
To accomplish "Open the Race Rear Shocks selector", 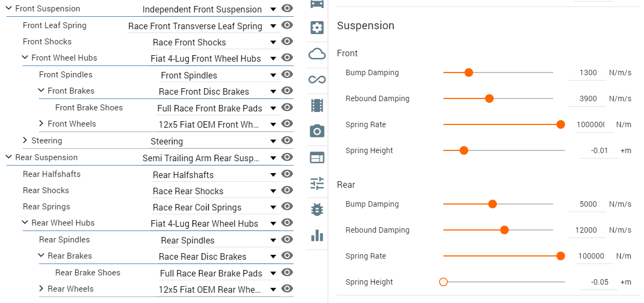I will click(x=215, y=191).
